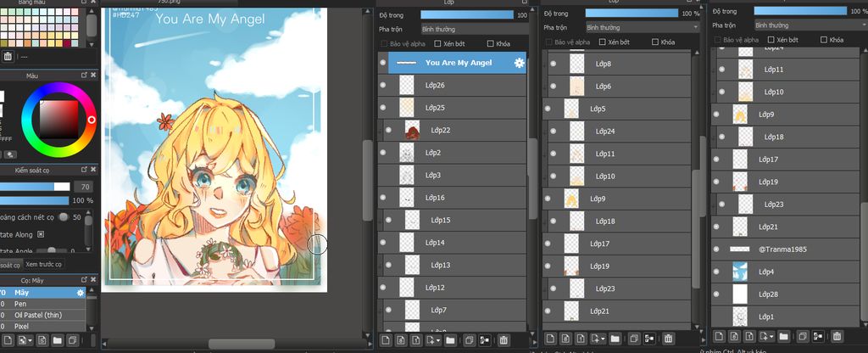Hide the @Tranma1985 layer in right panel
The image size is (868, 353).
click(716, 249)
